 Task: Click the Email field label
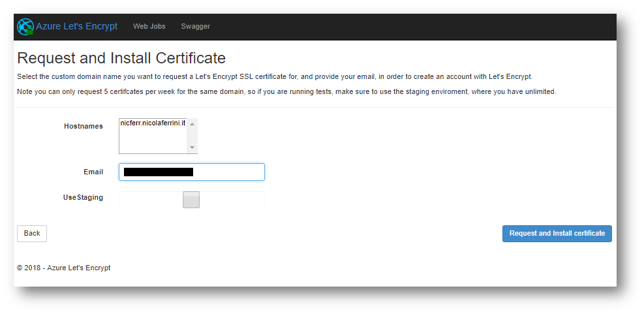(x=93, y=172)
